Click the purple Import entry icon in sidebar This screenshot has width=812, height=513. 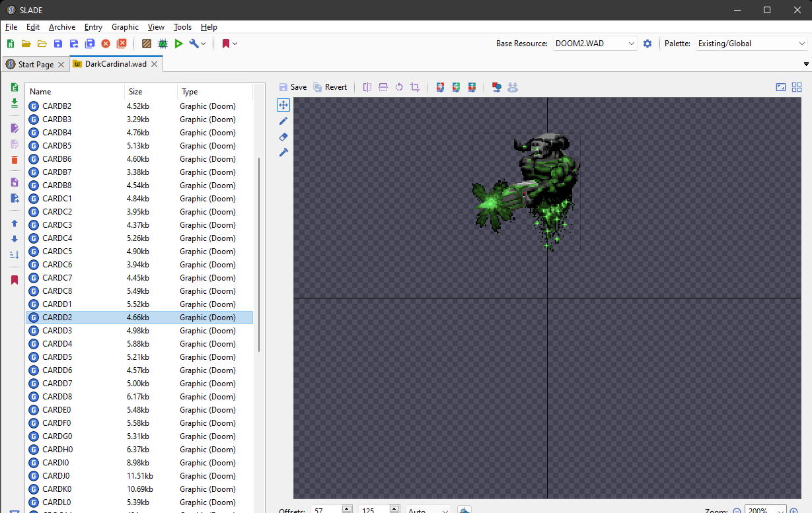[15, 182]
